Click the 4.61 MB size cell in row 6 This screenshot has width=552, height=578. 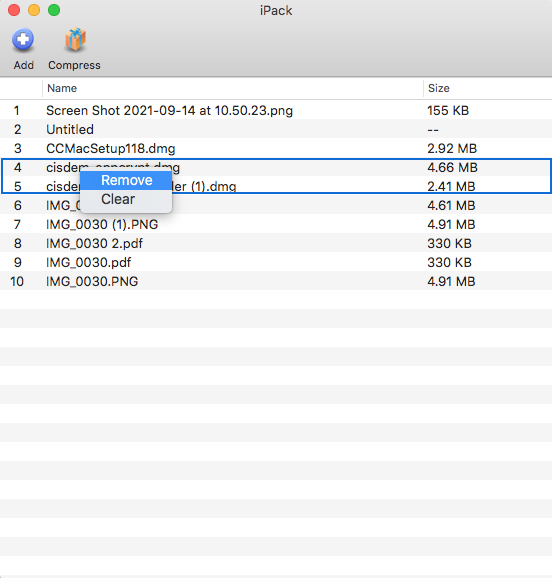tap(451, 205)
